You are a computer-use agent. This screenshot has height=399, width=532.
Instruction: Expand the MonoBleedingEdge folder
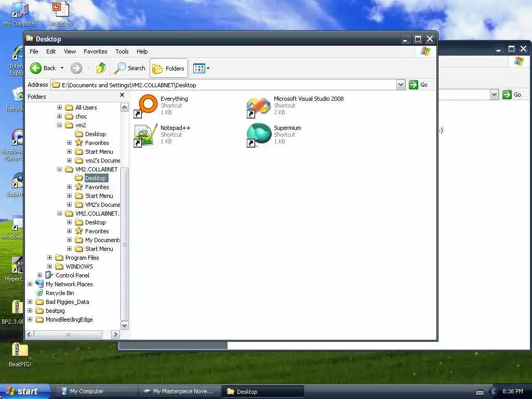[30, 319]
